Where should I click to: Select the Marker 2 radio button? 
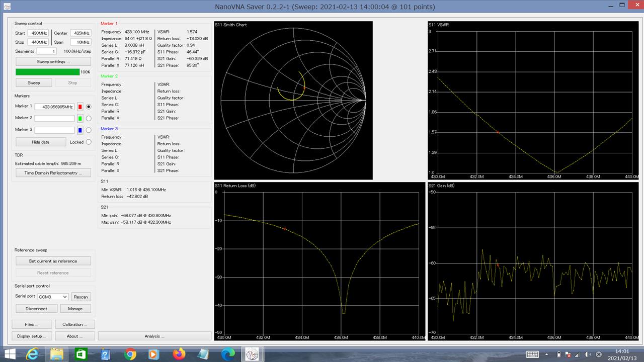89,118
